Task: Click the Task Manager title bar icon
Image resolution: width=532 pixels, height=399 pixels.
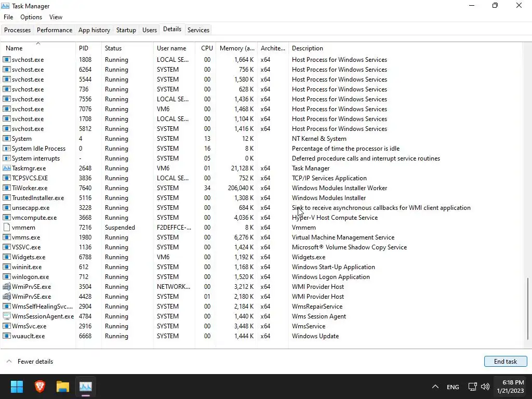Action: [5, 6]
